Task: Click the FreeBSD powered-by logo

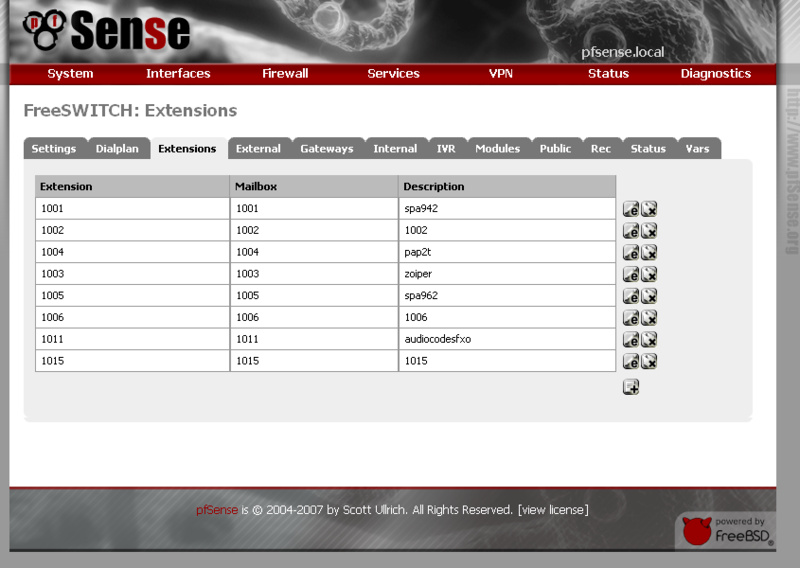Action: tap(727, 531)
